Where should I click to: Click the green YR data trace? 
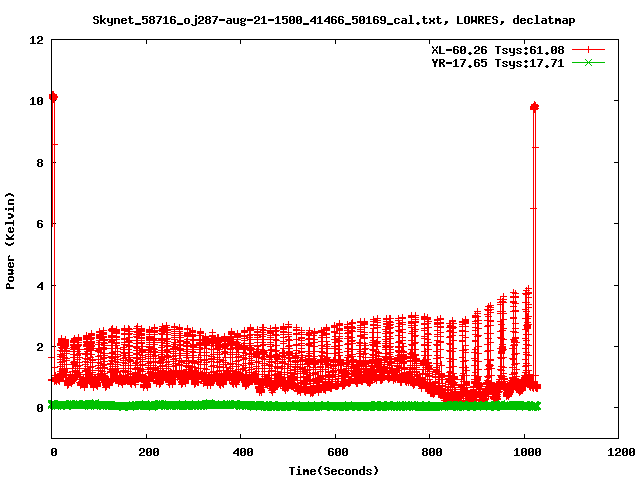tap(294, 406)
